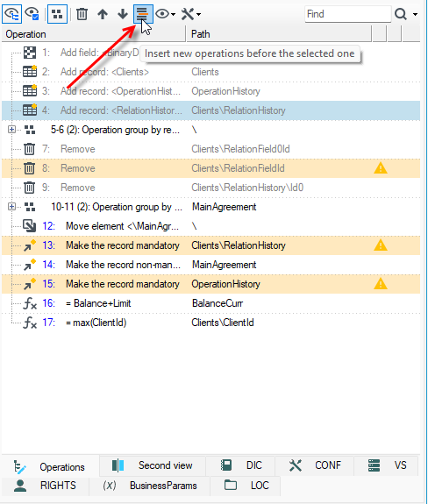
Task: Click the Path column header
Action: click(x=279, y=34)
